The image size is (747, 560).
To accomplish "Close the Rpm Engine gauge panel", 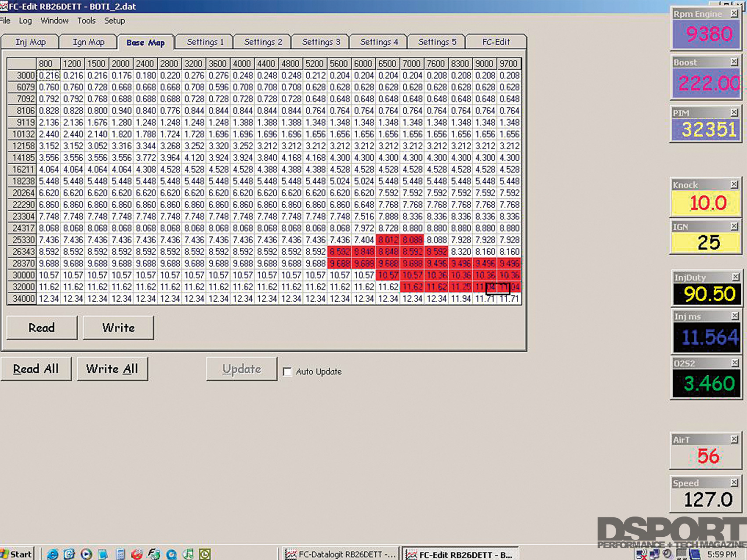I will point(734,14).
